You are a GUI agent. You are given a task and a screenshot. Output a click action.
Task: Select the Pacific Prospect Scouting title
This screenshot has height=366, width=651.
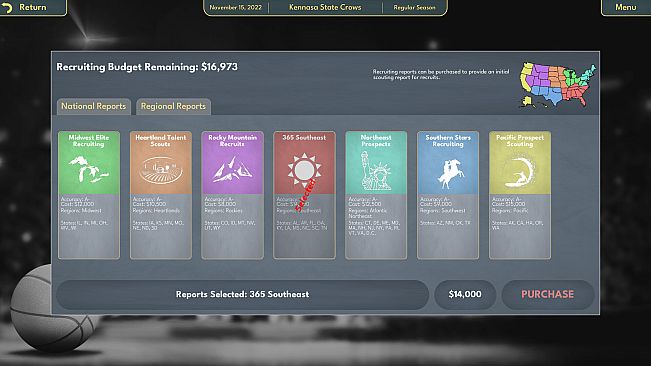coord(520,141)
